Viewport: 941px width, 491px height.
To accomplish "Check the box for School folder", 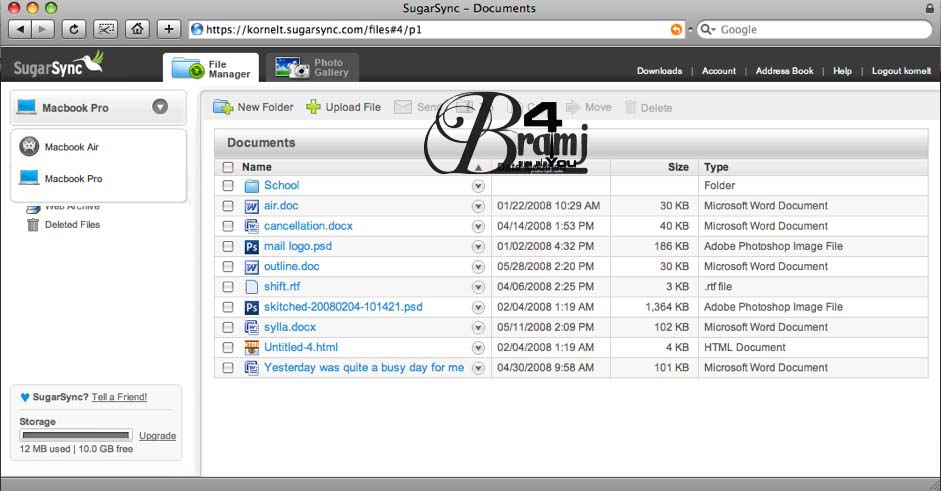I will [228, 185].
